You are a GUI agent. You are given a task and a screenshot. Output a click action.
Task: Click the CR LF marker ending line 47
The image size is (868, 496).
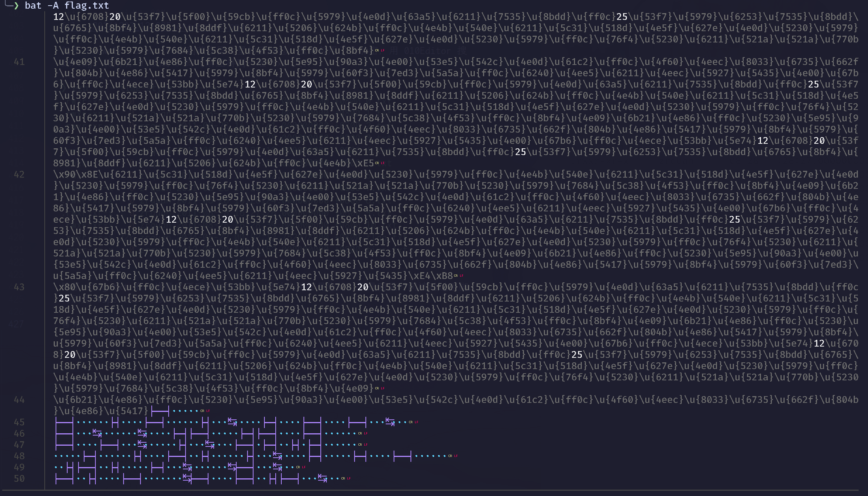(x=363, y=445)
